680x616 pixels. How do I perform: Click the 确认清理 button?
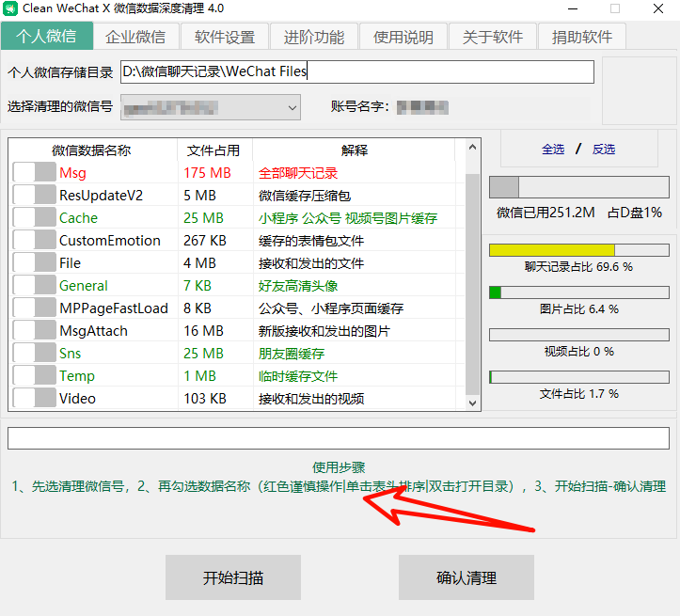tap(467, 577)
